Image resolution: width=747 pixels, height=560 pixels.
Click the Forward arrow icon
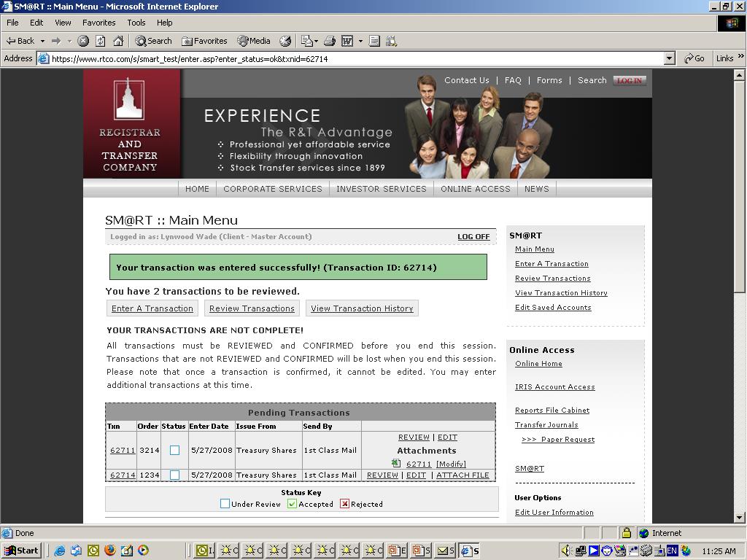(x=56, y=41)
